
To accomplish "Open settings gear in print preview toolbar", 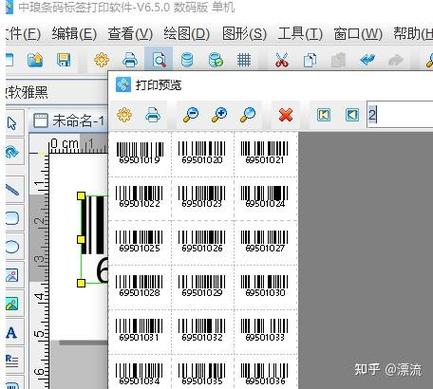I will coord(124,115).
